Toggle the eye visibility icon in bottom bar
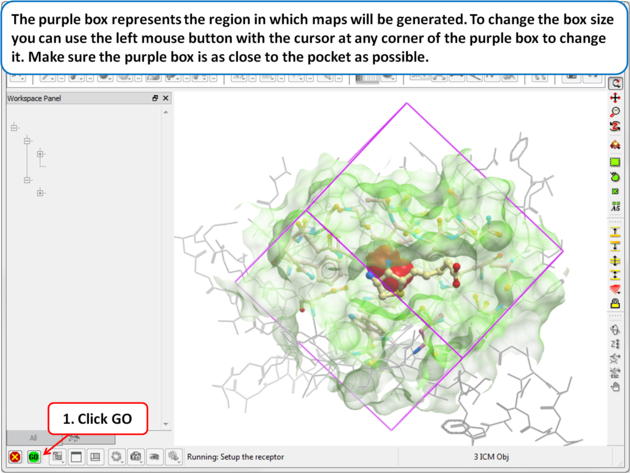Image resolution: width=630 pixels, height=473 pixels. [155, 457]
